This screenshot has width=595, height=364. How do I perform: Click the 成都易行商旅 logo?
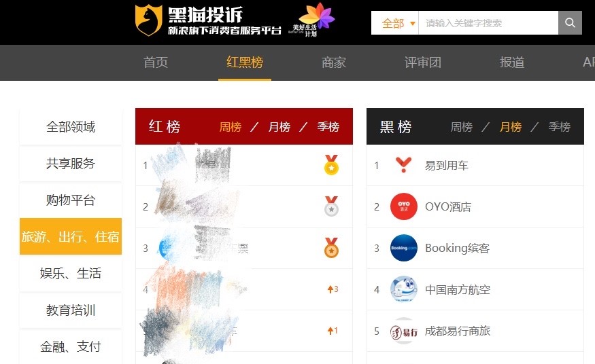tap(404, 331)
